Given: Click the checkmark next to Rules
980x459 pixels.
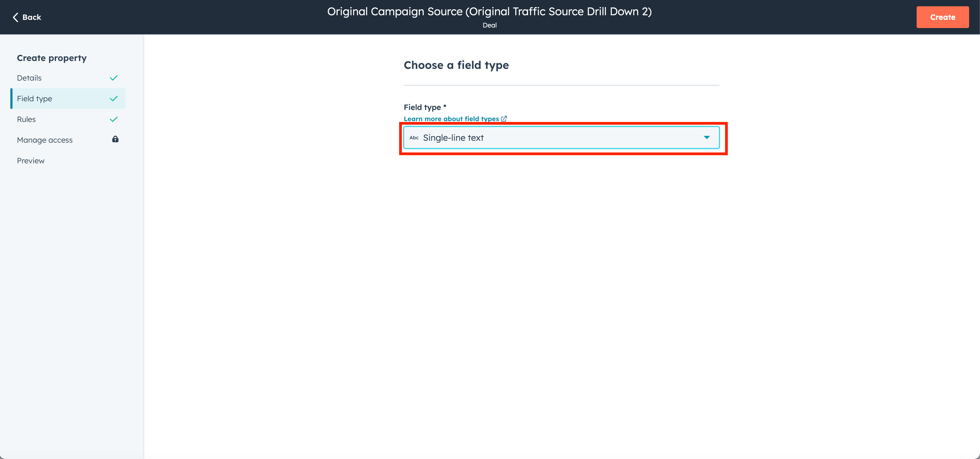Looking at the screenshot, I should click(114, 120).
